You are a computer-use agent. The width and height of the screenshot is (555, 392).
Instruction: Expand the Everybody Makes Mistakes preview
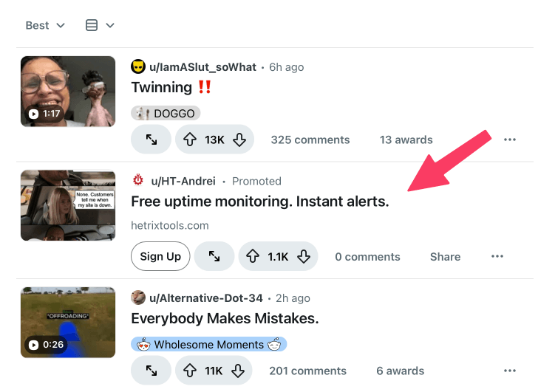coord(151,371)
